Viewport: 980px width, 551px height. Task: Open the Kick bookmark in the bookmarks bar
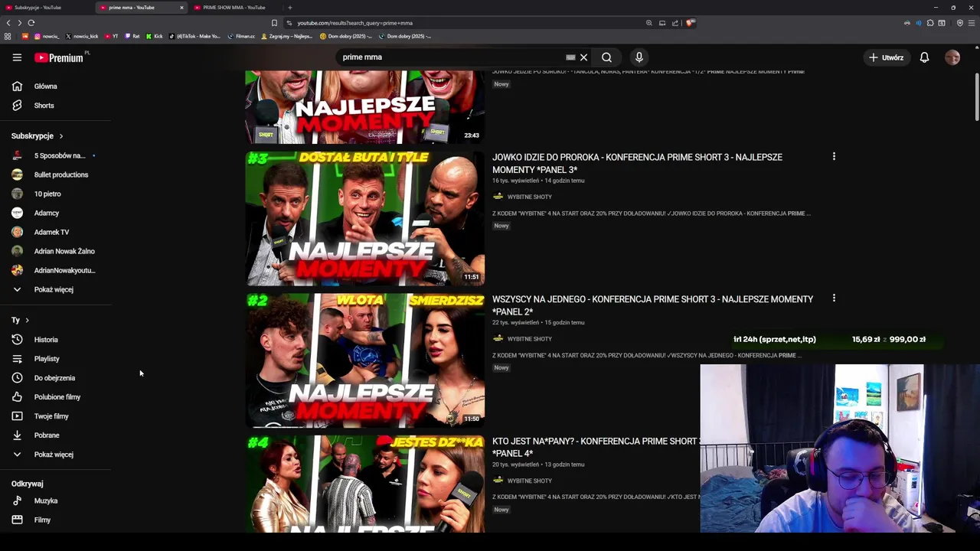point(154,36)
